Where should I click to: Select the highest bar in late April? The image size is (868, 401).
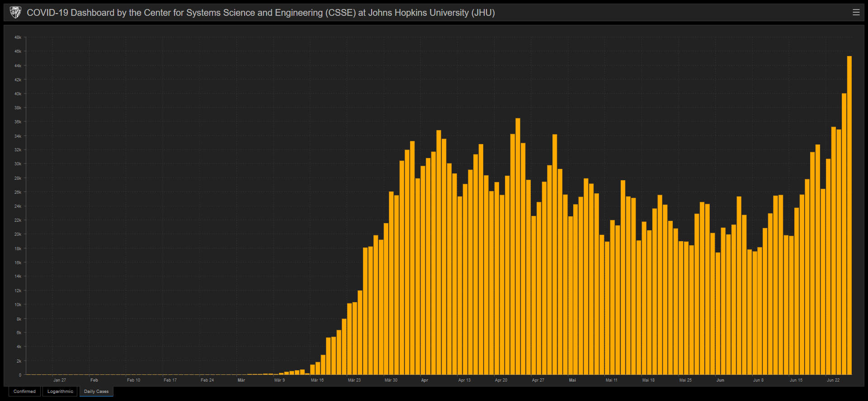click(518, 246)
